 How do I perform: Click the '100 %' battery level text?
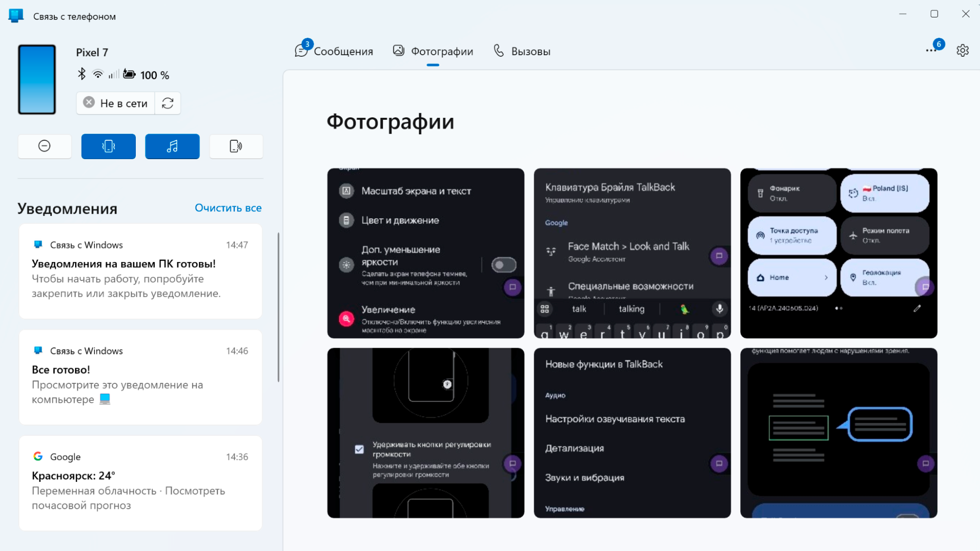155,75
